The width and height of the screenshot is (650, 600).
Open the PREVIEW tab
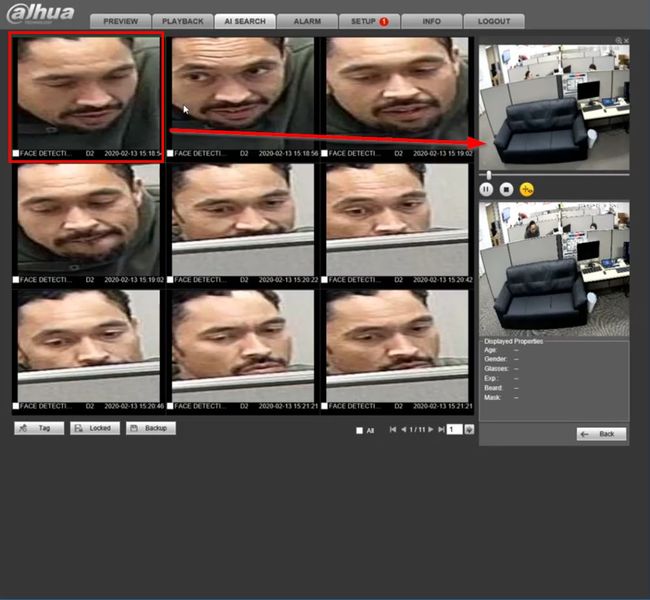[121, 21]
